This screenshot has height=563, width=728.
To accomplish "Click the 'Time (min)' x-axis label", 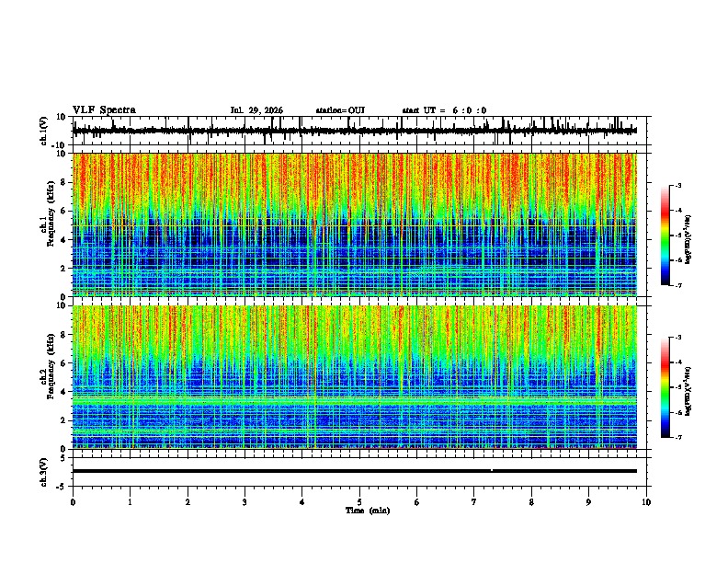I will pos(368,511).
